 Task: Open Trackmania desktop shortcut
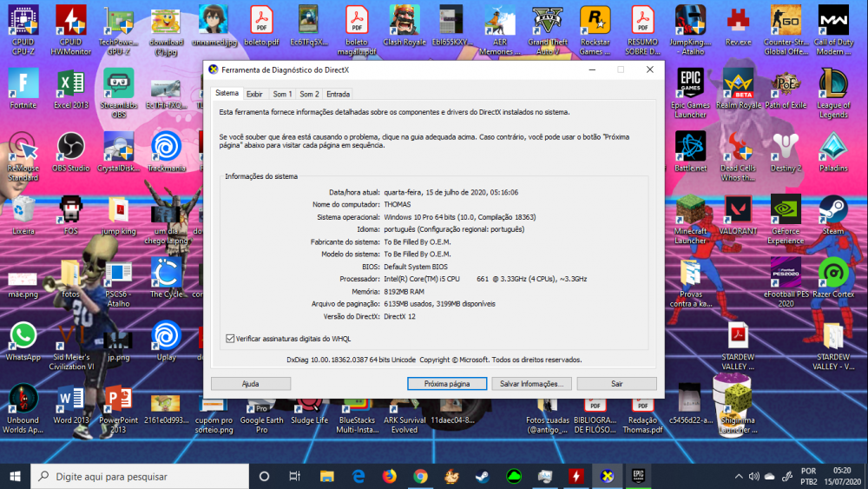166,152
